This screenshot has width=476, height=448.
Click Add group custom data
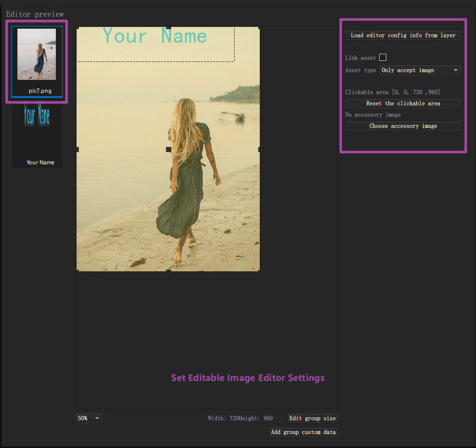(x=303, y=432)
